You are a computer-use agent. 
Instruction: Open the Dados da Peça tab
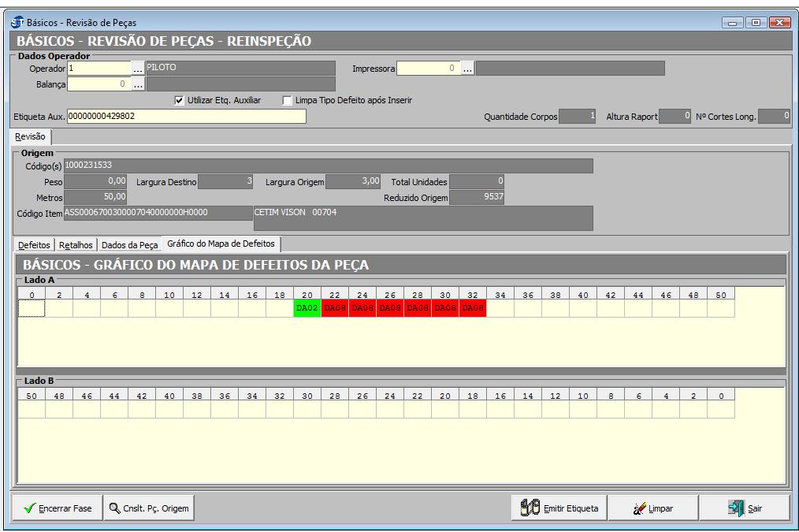tap(129, 245)
